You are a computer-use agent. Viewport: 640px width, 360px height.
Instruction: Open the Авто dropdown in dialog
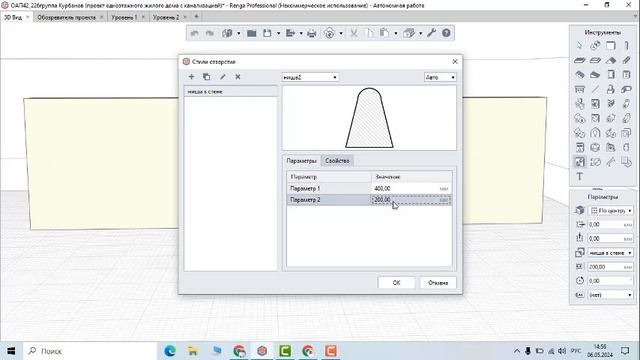pyautogui.click(x=440, y=77)
